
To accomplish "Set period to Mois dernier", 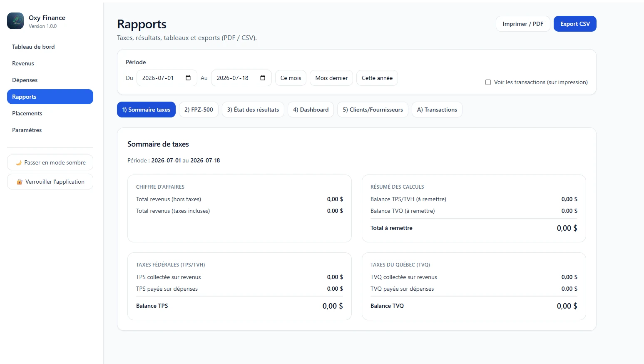I will click(331, 78).
